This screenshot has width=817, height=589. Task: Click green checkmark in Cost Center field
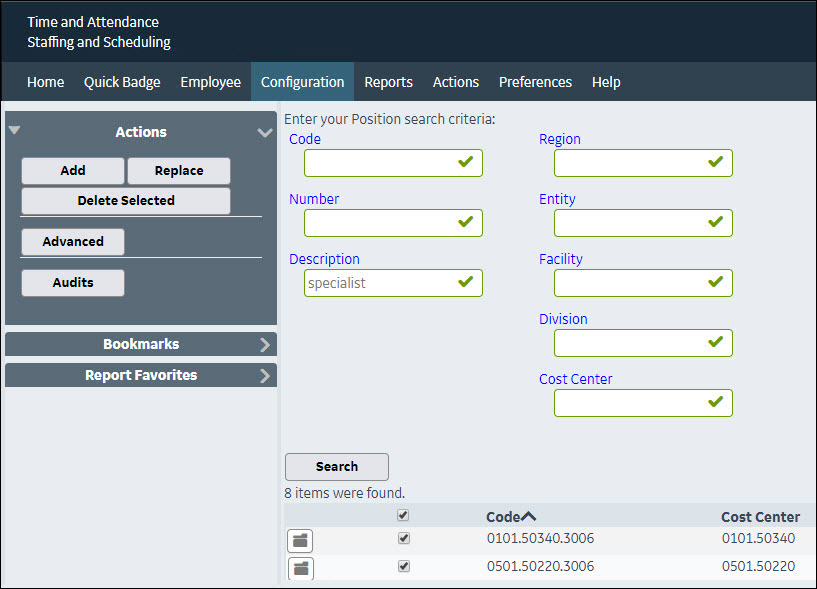(715, 402)
